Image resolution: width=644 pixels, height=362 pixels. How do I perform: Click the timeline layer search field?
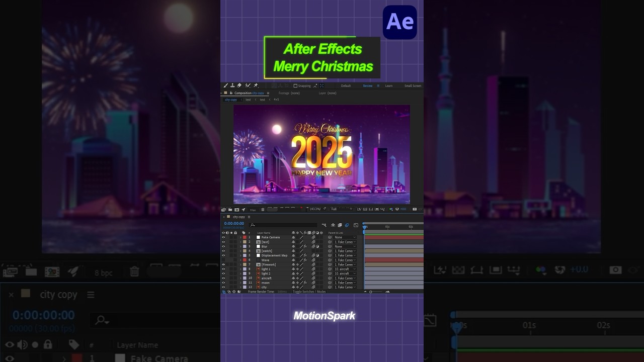click(283, 225)
